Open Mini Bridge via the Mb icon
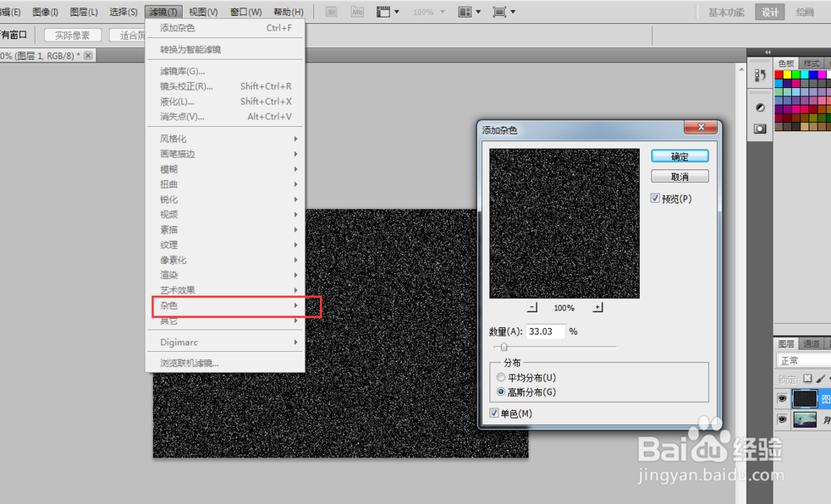The width and height of the screenshot is (831, 504). tap(357, 12)
